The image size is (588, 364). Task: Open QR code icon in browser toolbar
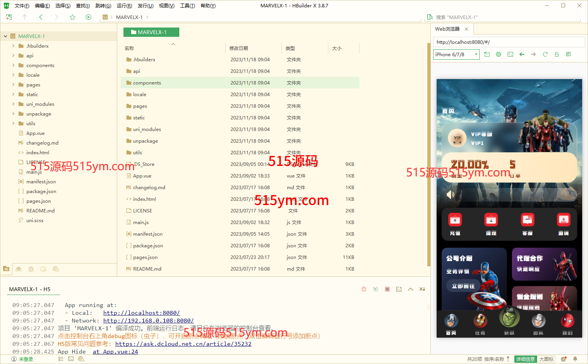(x=568, y=54)
